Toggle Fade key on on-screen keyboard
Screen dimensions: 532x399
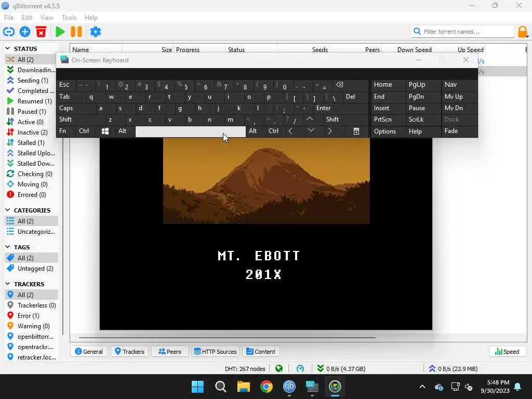click(x=459, y=131)
